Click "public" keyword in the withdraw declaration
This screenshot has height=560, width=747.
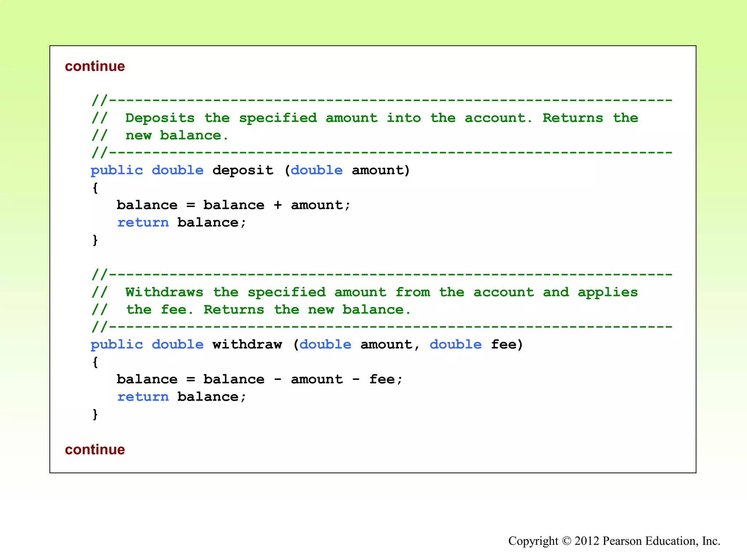pos(117,345)
